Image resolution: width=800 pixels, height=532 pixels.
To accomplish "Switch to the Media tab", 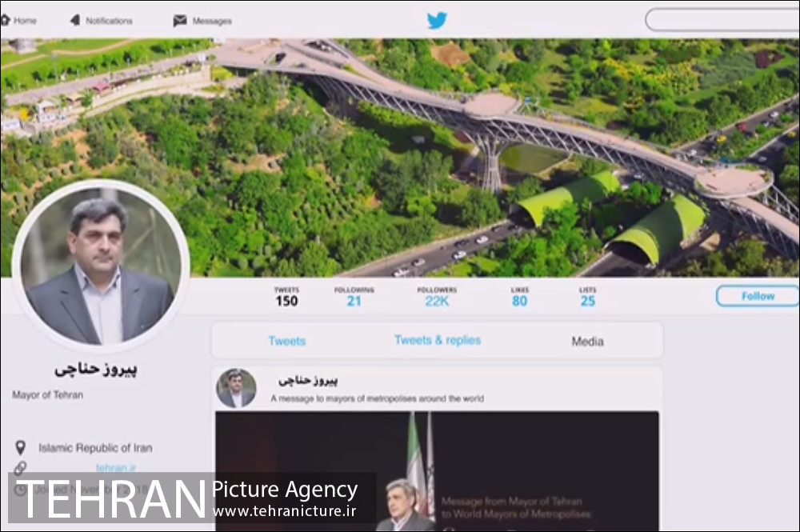I will point(587,342).
